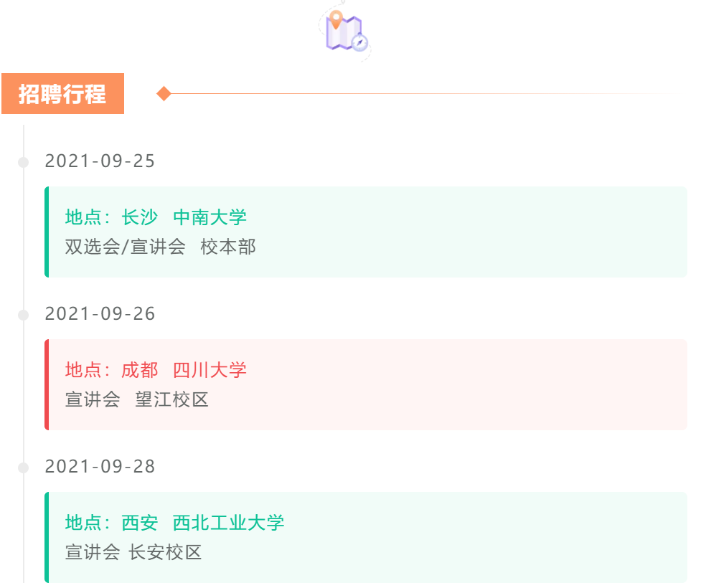Open the 长沙 中南大学 location card
Image resolution: width=711 pixels, height=588 pixels.
(366, 232)
